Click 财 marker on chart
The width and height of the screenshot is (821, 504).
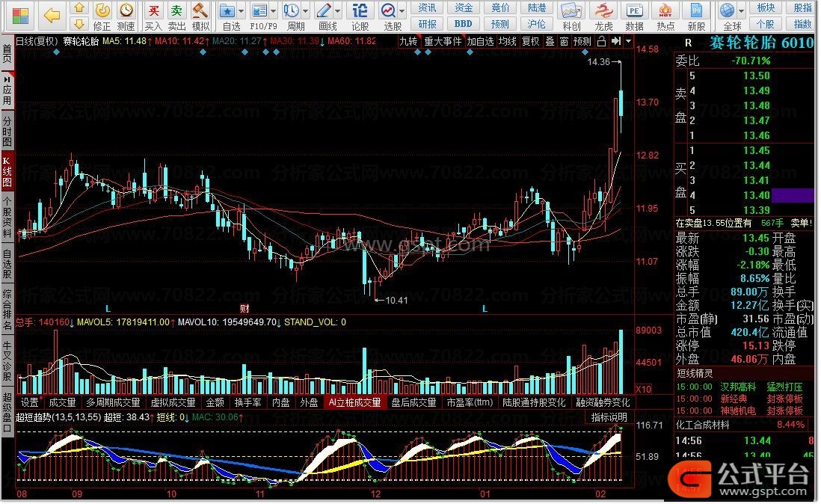tap(245, 308)
